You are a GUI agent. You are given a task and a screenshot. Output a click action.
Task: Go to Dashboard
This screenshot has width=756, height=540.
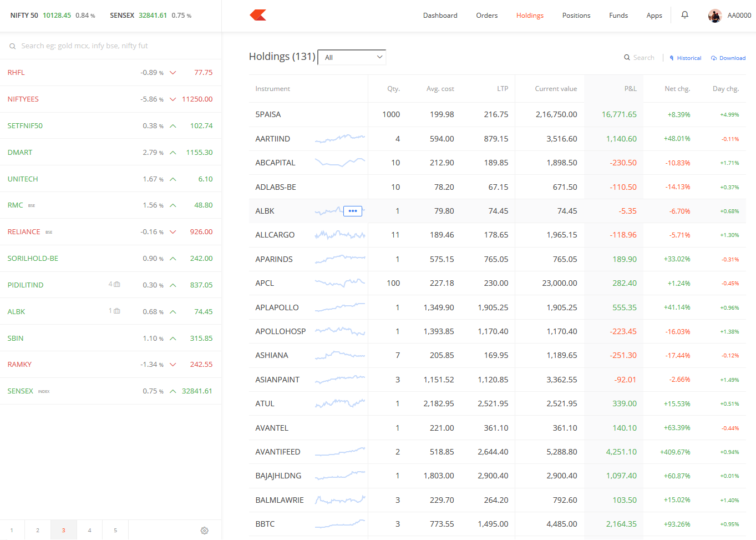pyautogui.click(x=440, y=16)
